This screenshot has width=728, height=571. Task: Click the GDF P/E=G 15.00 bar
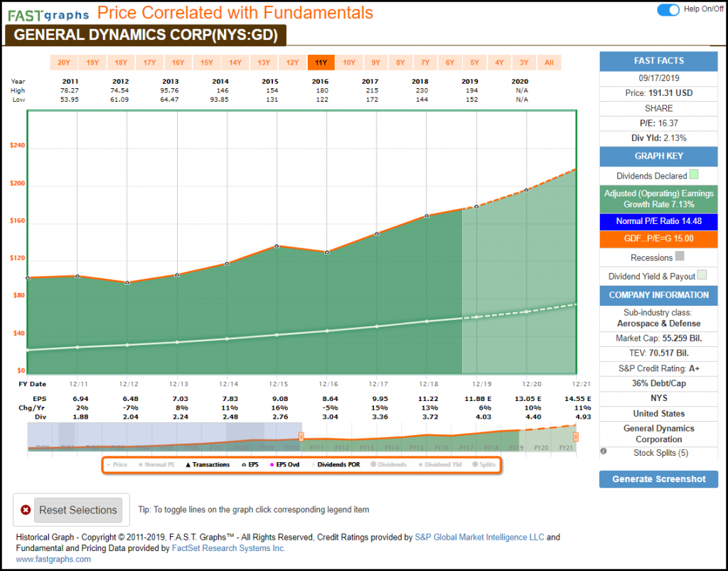click(658, 239)
